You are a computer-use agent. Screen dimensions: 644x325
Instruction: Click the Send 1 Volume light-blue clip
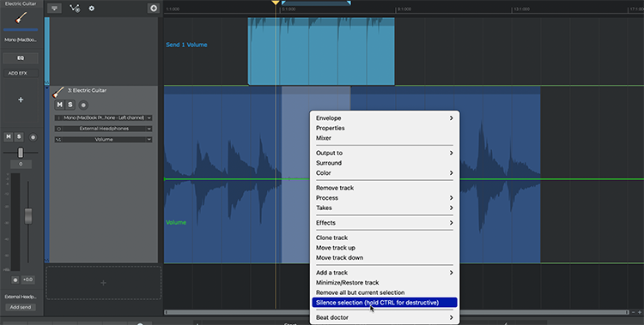click(321, 51)
